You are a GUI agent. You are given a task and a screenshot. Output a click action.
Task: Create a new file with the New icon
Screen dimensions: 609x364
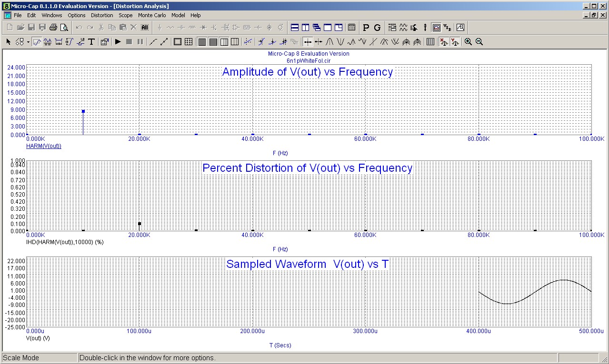click(10, 27)
